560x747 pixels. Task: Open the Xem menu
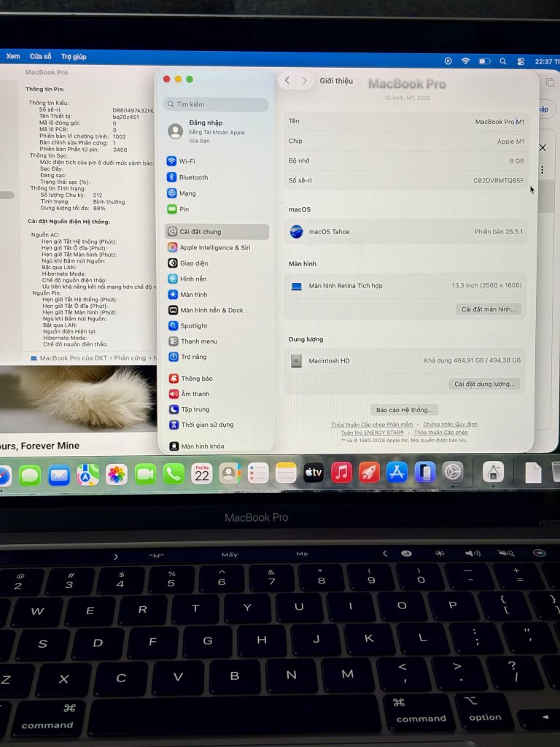13,56
